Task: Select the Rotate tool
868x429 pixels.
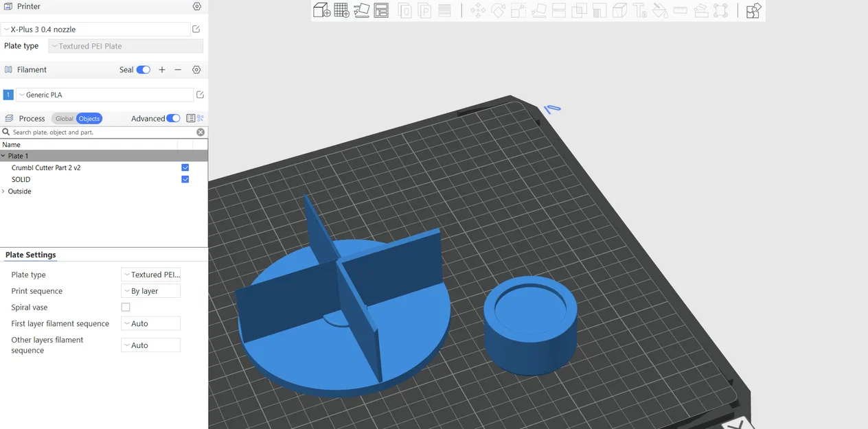Action: (x=498, y=10)
